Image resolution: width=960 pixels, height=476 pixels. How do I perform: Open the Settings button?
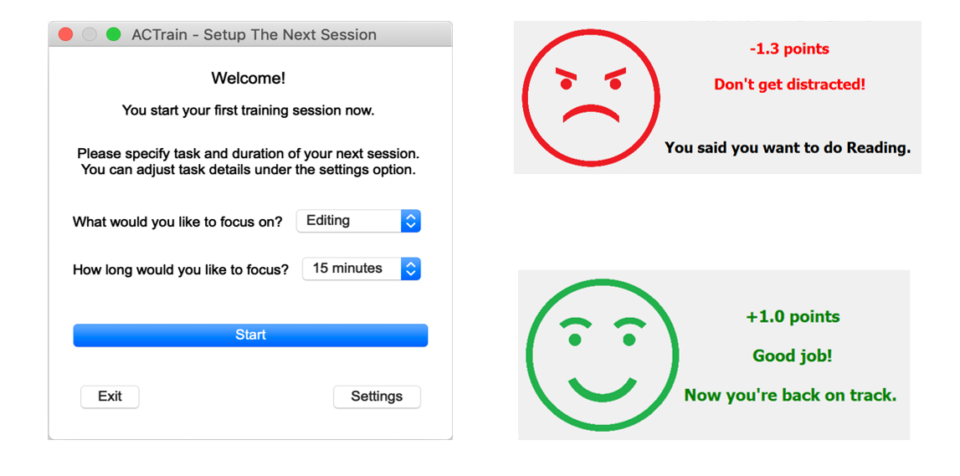[376, 397]
